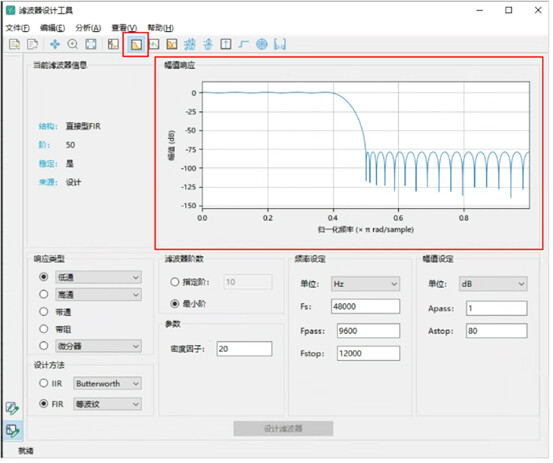Activate the zoom-in magnifier tool
This screenshot has width=553, height=463.
[73, 44]
